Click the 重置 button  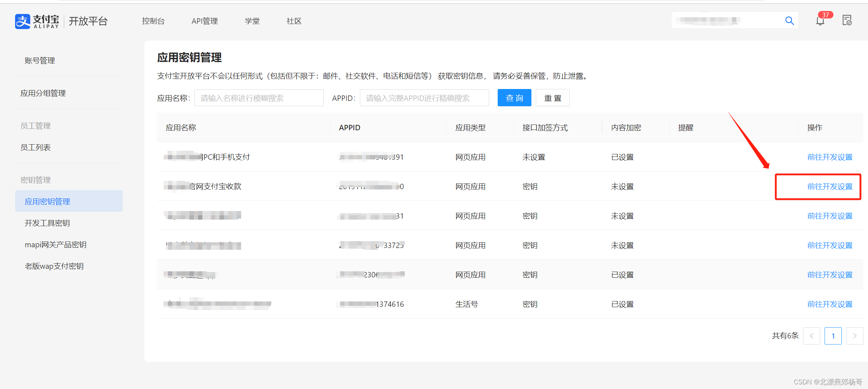(552, 98)
